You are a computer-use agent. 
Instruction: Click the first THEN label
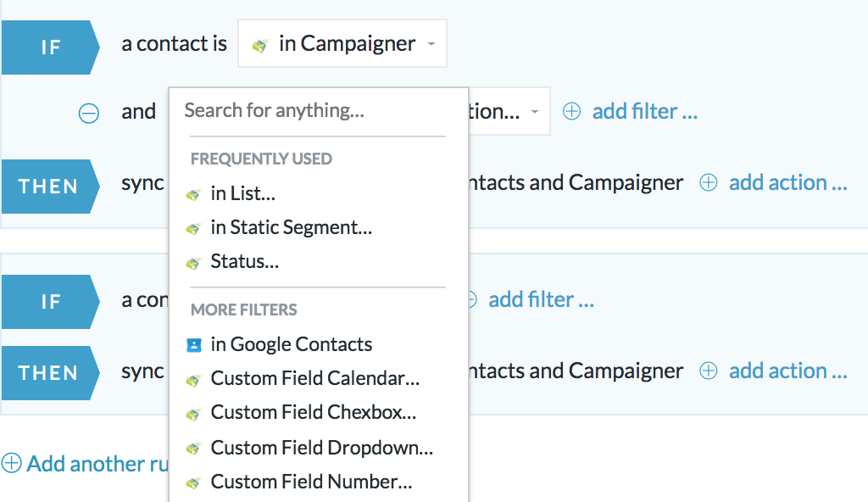click(x=50, y=187)
